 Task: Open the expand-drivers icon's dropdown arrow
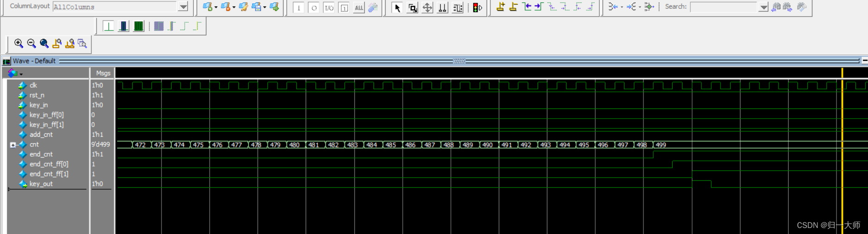click(622, 7)
